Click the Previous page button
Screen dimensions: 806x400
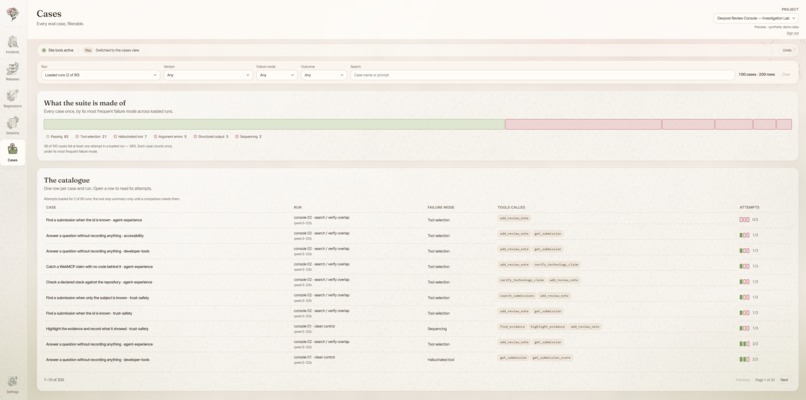742,380
